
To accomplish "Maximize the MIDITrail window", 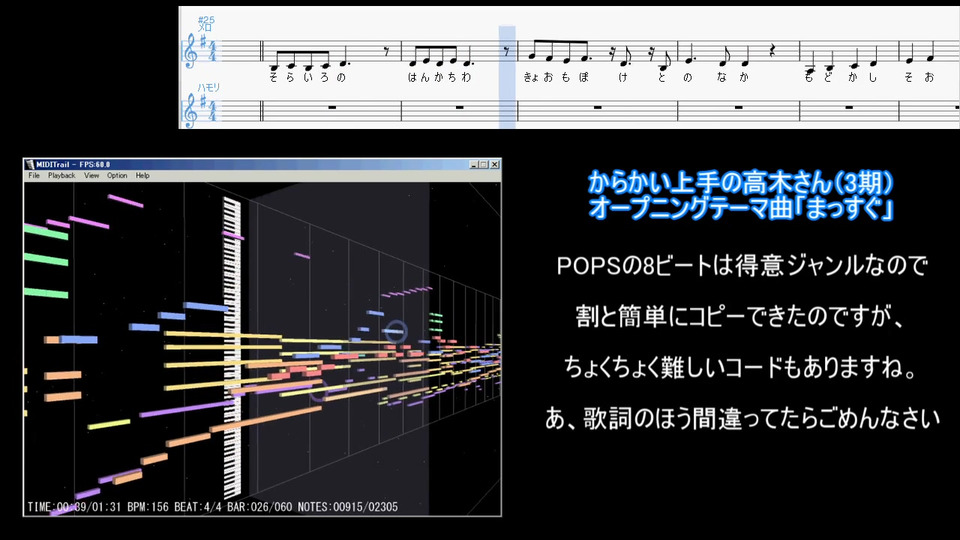I will (x=484, y=165).
